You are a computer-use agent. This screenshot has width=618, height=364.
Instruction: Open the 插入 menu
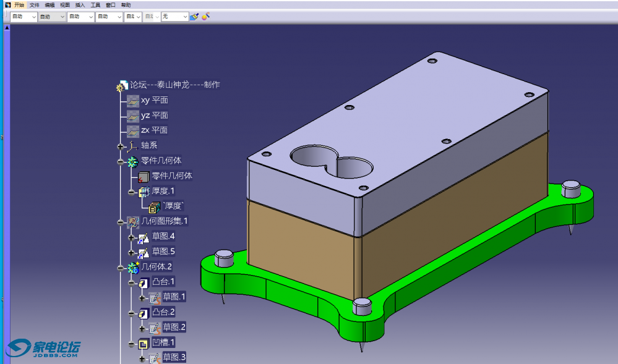[x=80, y=4]
